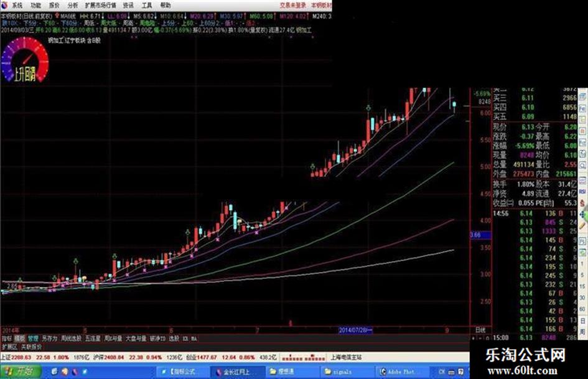588x379 pixels.
Task: Click the RSI indicator icon in sidebar
Action: click(x=583, y=192)
